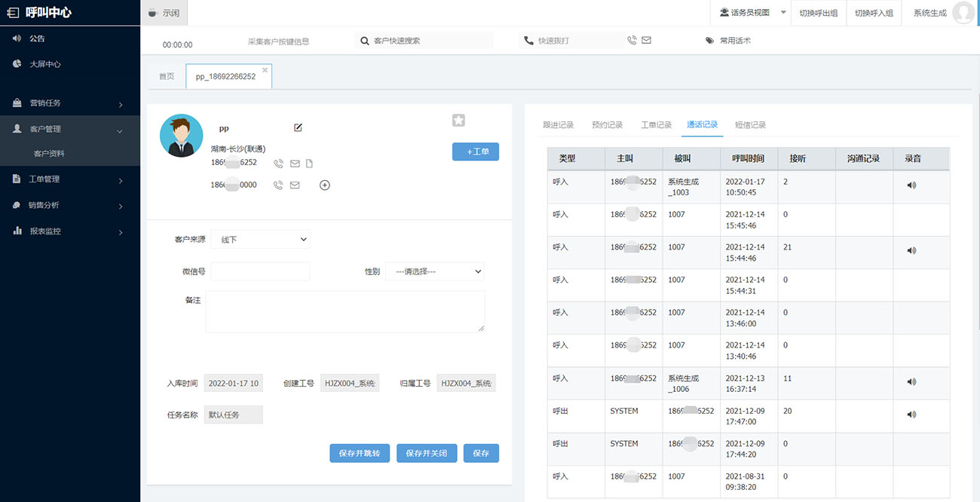Open 客户资料 submenu item
Viewport: 980px width, 502px height.
(49, 154)
